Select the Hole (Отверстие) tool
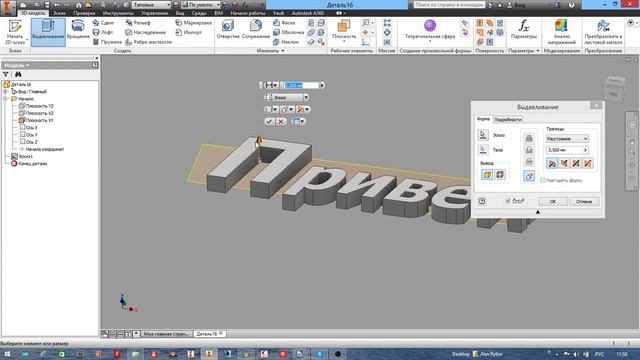The width and height of the screenshot is (640, 360). [x=228, y=29]
